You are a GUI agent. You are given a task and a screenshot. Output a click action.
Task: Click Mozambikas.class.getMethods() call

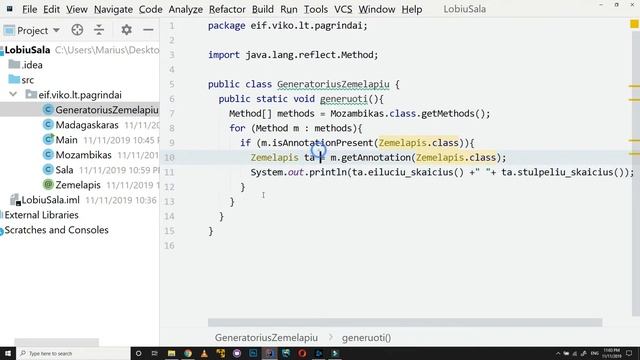410,113
